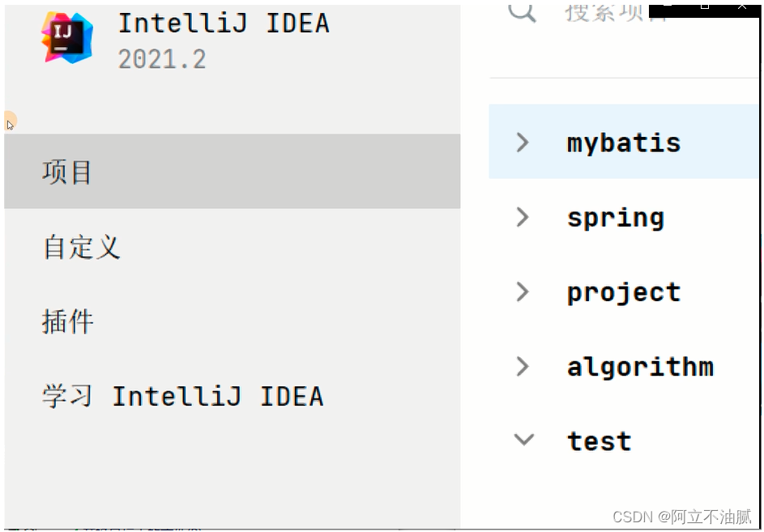Select the spring project group
The height and width of the screenshot is (532, 764).
coord(616,218)
